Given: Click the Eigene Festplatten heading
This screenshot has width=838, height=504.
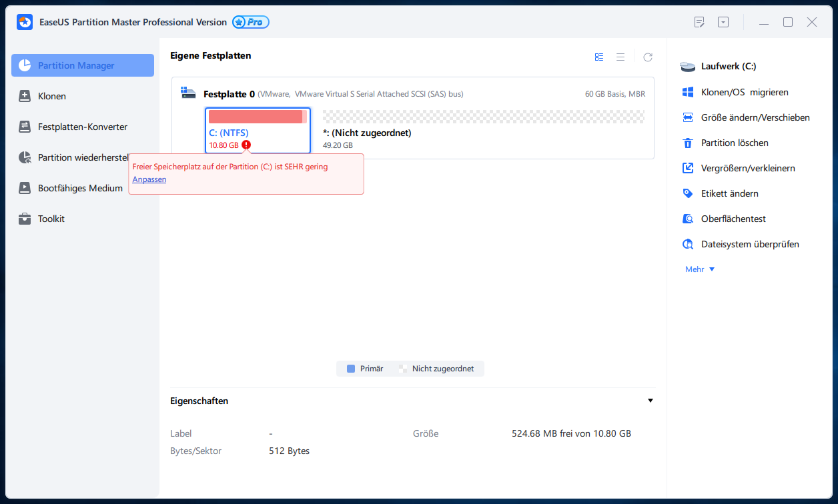Looking at the screenshot, I should coord(211,56).
